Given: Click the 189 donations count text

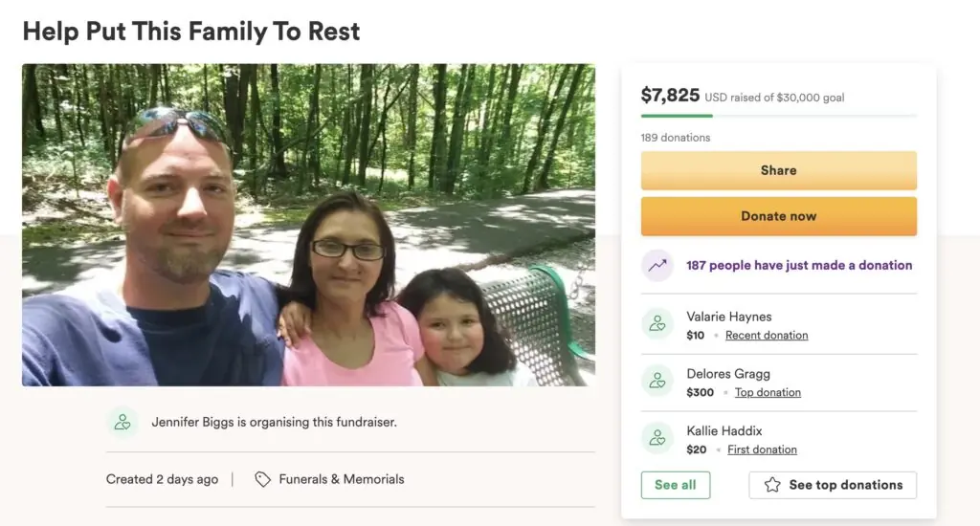Looking at the screenshot, I should pos(675,138).
